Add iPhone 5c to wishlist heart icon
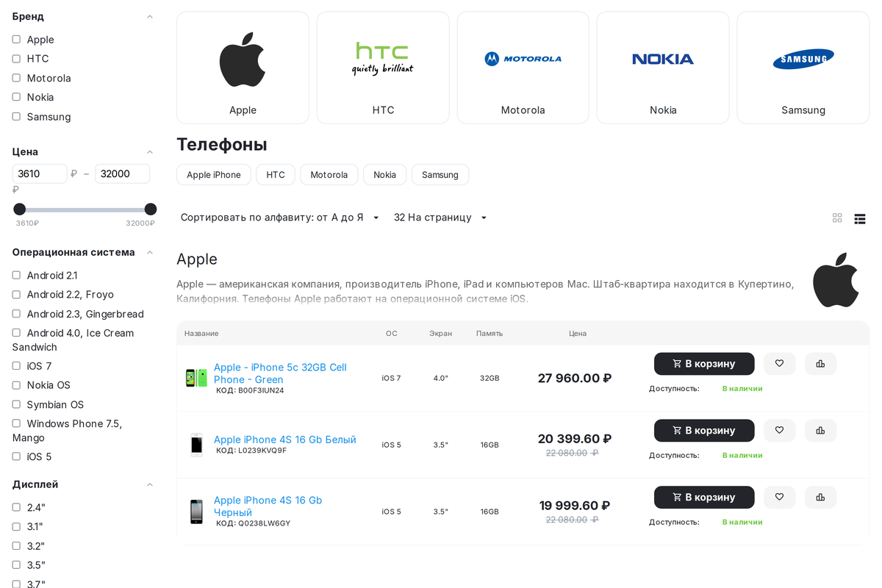882x588 pixels. coord(779,364)
